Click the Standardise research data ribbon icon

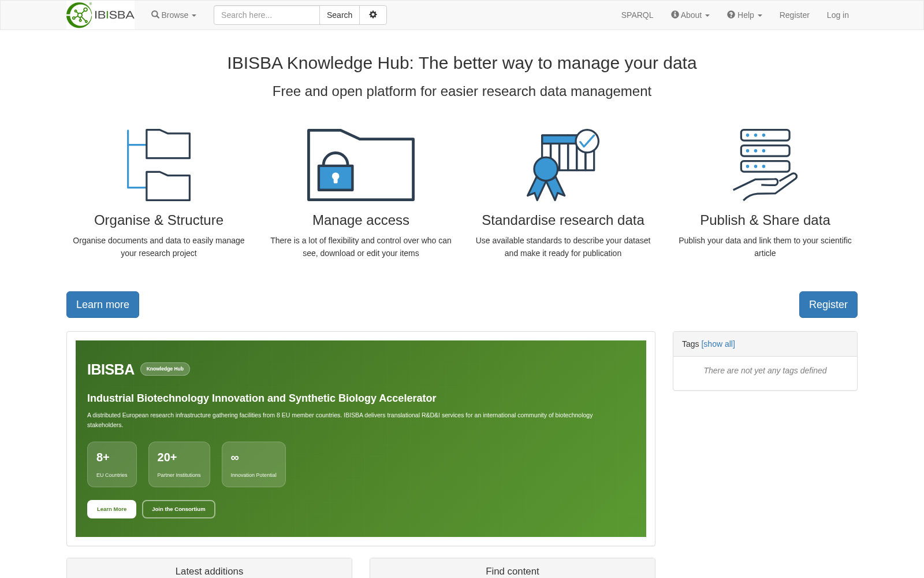pos(563,165)
